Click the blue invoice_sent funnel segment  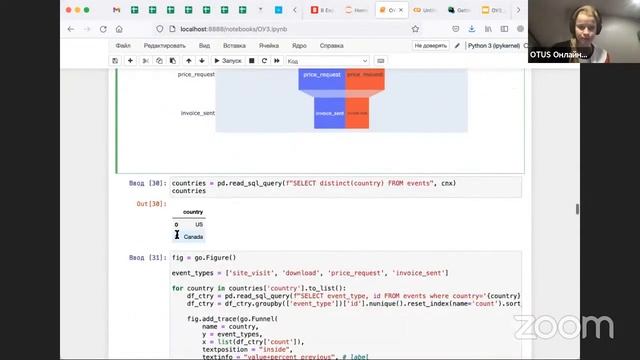(330, 113)
